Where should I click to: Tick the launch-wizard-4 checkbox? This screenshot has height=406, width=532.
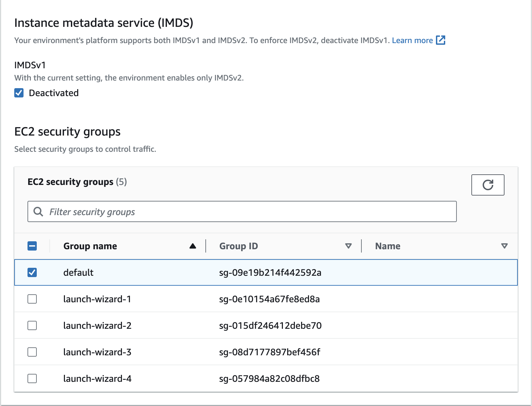click(x=32, y=378)
